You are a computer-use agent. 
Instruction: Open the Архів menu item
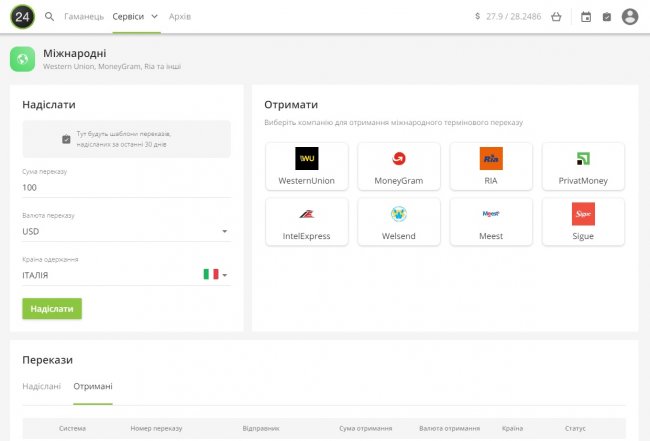(180, 17)
